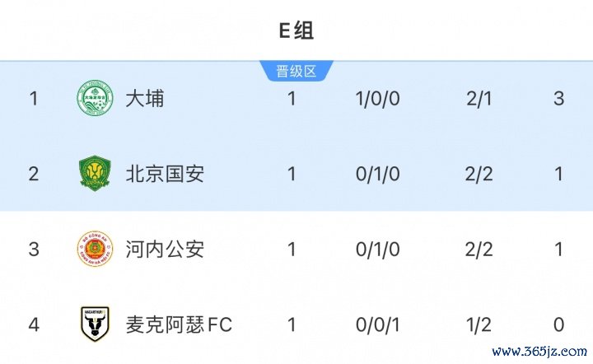Click 麦克阿瑟FC's 1/2 goals figure

click(479, 325)
